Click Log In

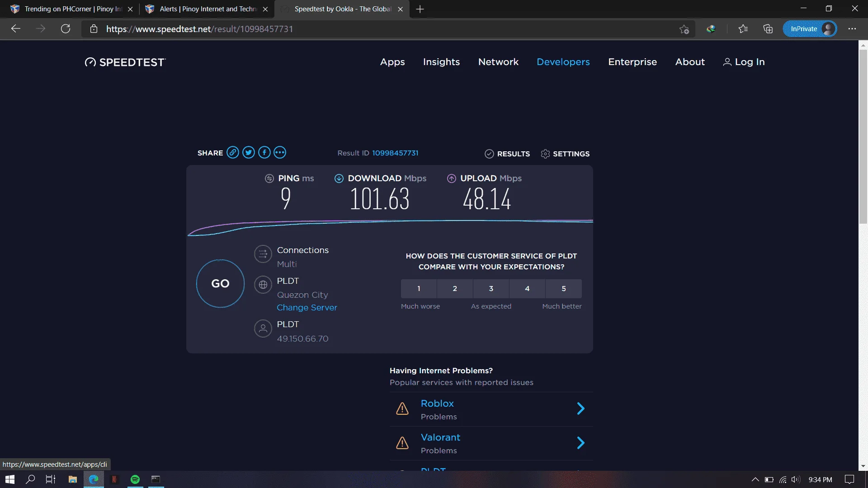[744, 62]
